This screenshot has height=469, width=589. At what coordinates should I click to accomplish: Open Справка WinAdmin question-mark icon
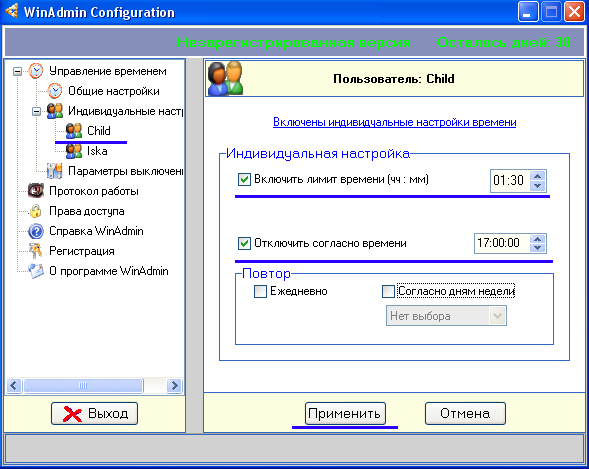[x=36, y=231]
